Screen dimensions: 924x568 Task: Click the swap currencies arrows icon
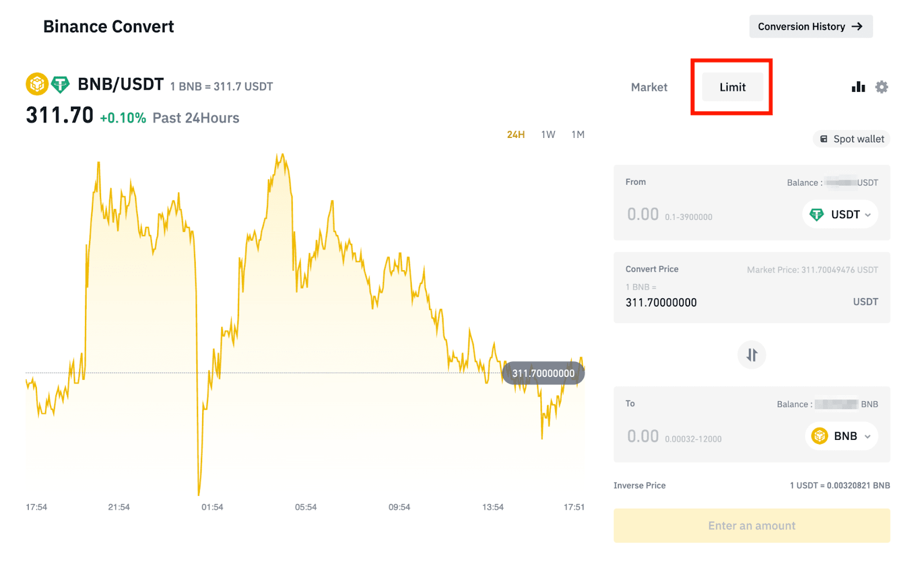[x=751, y=355]
